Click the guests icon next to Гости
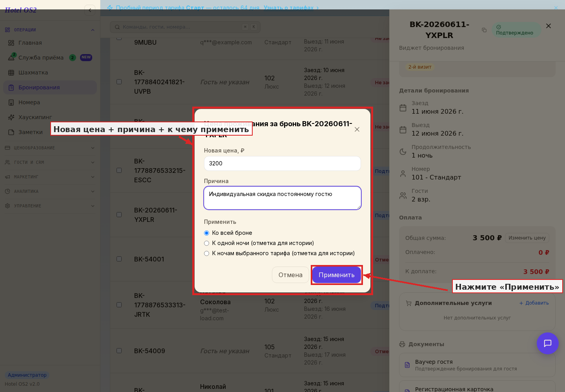Image resolution: width=565 pixels, height=392 pixels. pyautogui.click(x=403, y=196)
